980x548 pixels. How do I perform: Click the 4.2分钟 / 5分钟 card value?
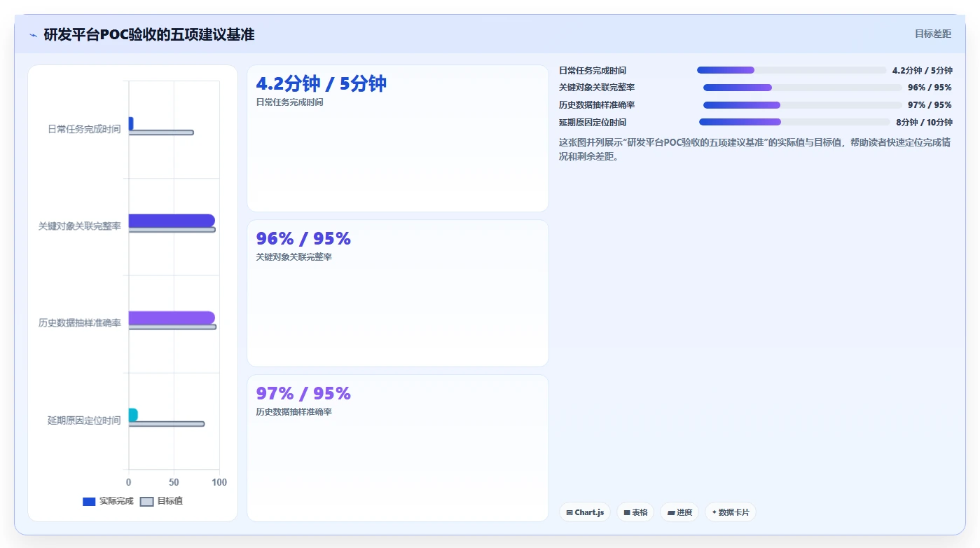[321, 84]
